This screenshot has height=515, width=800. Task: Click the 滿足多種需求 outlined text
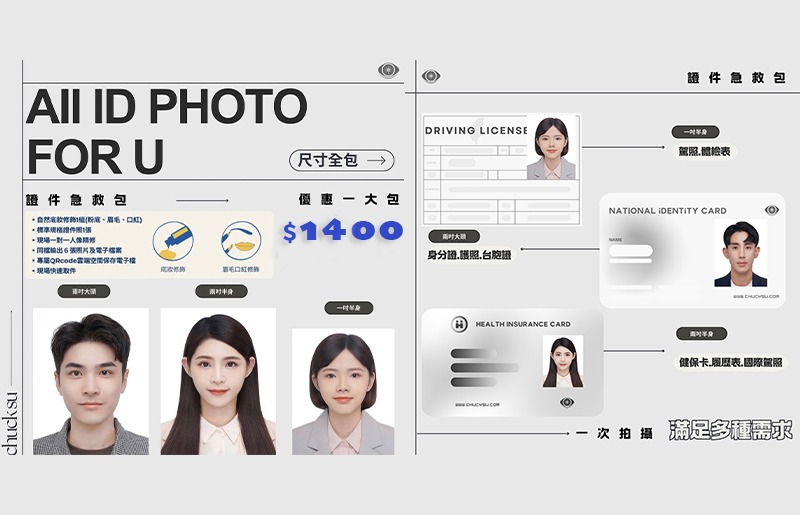[x=731, y=431]
